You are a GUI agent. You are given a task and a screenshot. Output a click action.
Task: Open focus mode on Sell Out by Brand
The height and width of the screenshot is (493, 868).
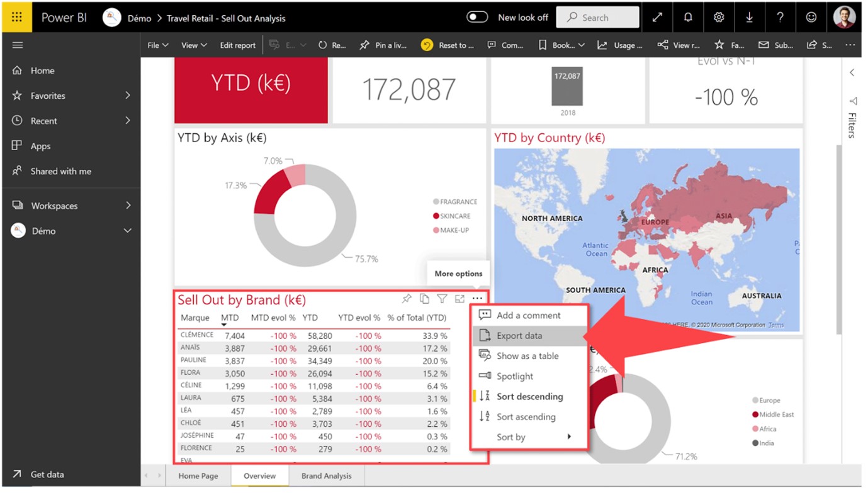[459, 297]
